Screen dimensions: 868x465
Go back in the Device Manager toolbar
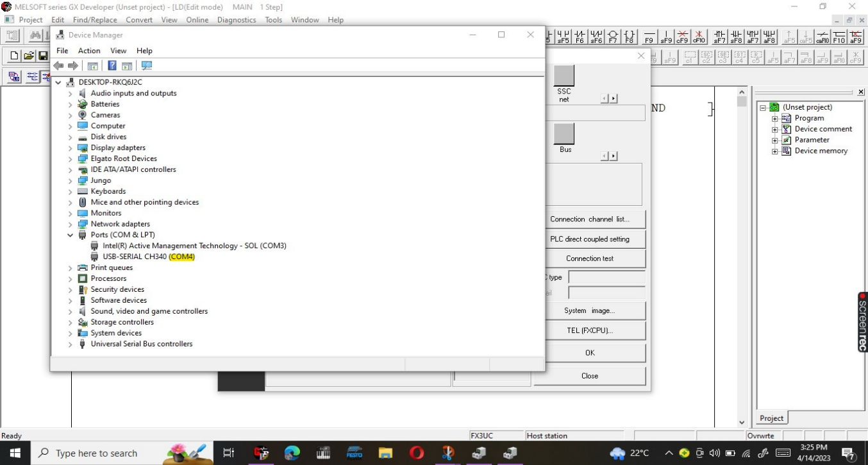pos(58,65)
